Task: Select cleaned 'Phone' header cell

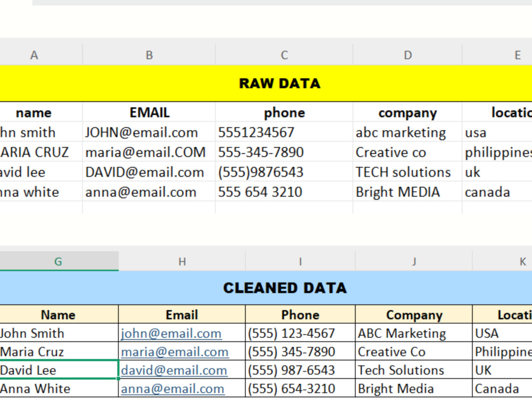Action: (300, 314)
